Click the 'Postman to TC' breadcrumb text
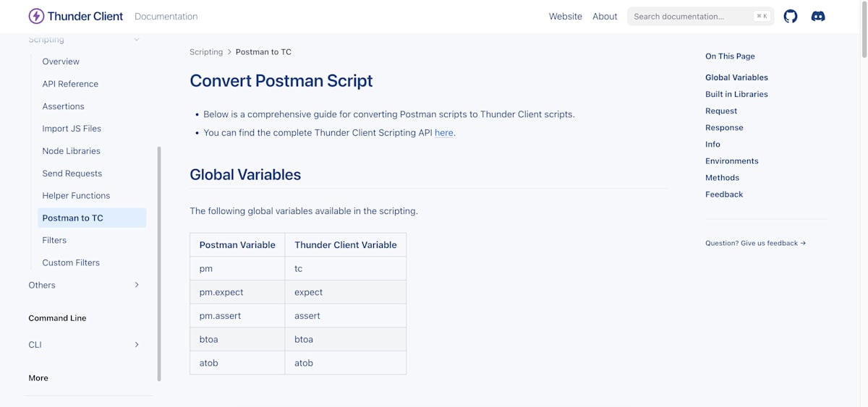Viewport: 868px width, 407px height. 263,52
